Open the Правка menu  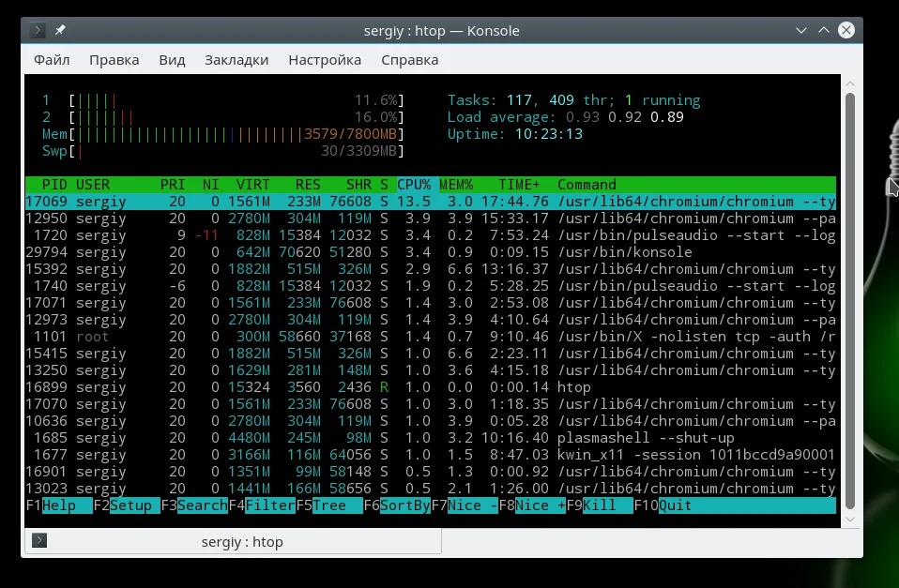(114, 60)
